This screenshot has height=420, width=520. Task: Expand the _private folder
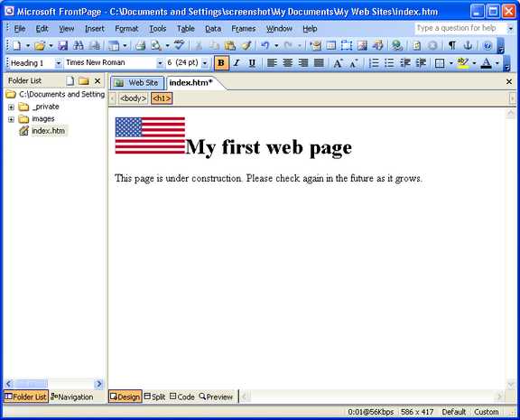tap(11, 107)
